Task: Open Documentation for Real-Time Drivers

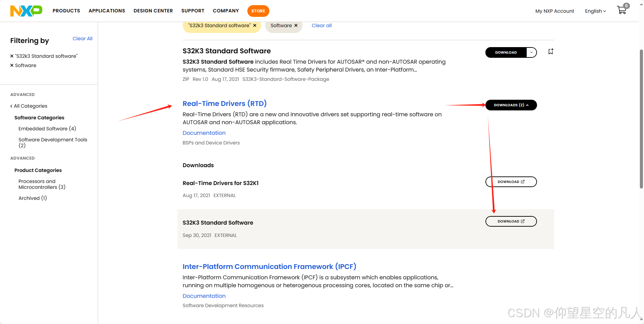Action: tap(204, 133)
